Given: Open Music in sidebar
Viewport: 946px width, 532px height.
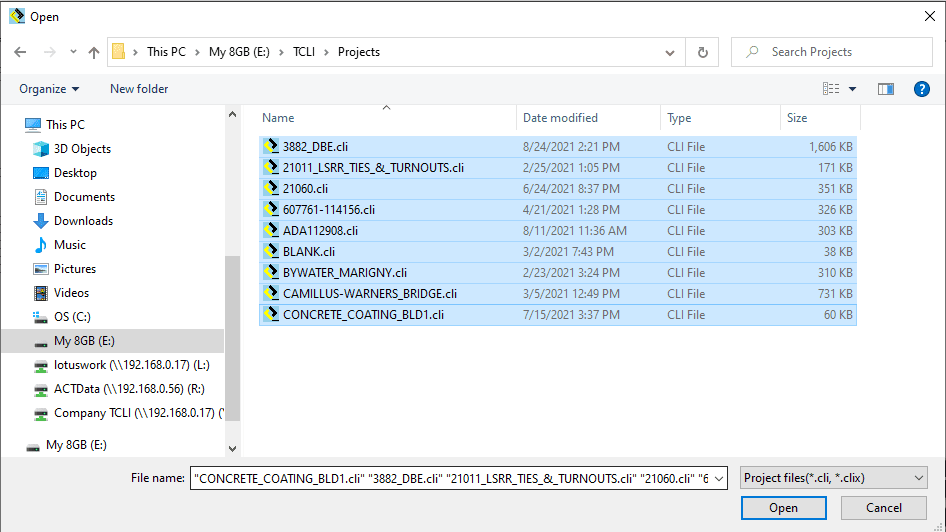Looking at the screenshot, I should 69,245.
